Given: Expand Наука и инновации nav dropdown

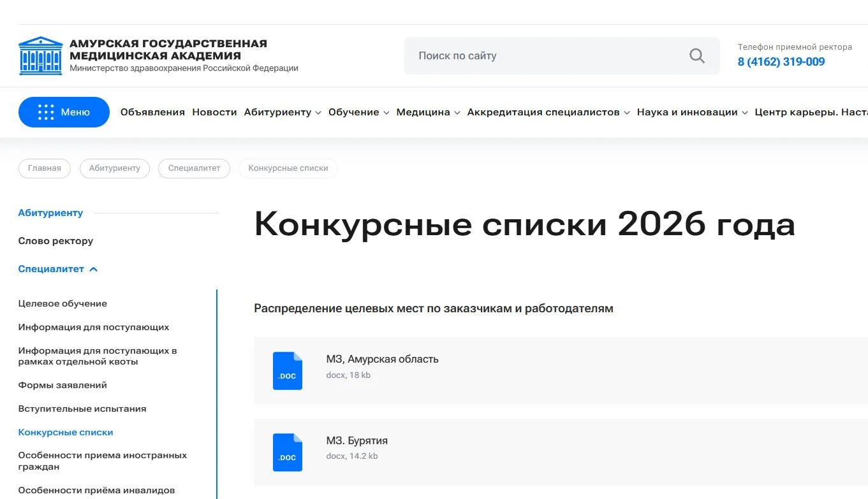Looking at the screenshot, I should [x=692, y=112].
